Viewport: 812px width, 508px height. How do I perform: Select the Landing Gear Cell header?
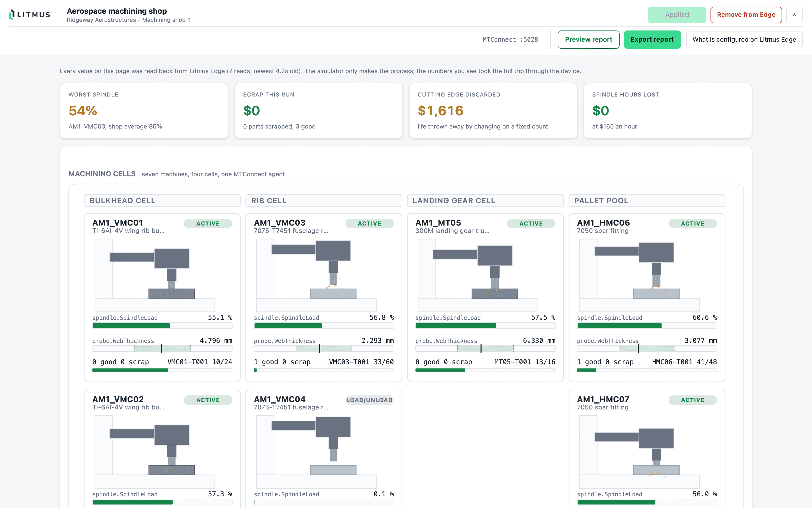(x=485, y=201)
